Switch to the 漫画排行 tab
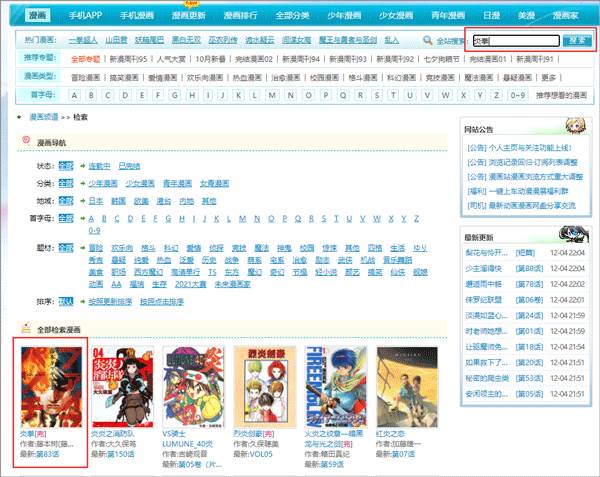This screenshot has width=600, height=477. coord(243,17)
